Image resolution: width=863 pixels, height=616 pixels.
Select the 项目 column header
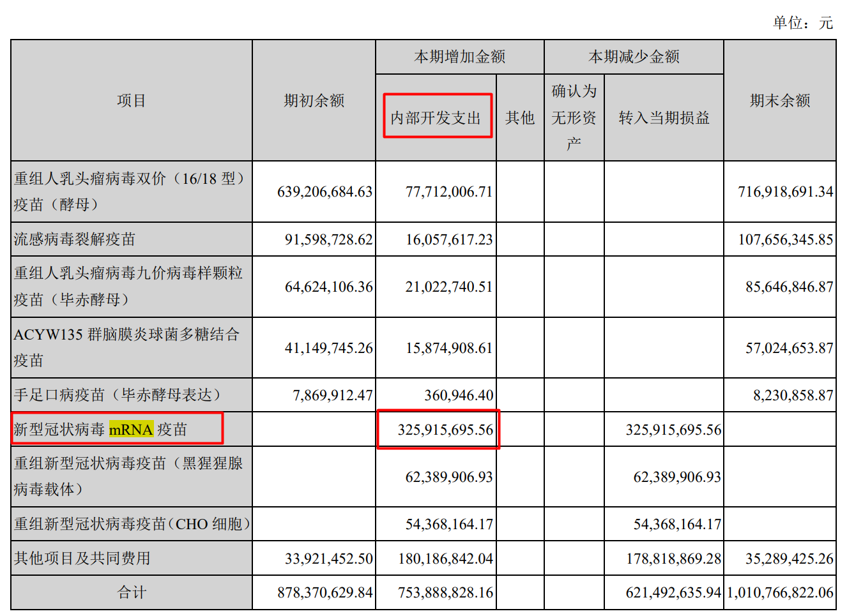click(132, 100)
